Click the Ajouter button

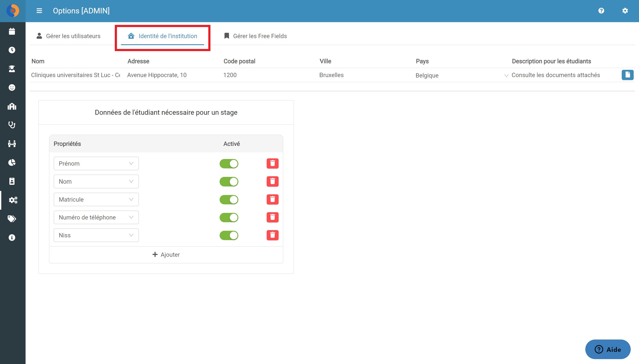tap(166, 255)
